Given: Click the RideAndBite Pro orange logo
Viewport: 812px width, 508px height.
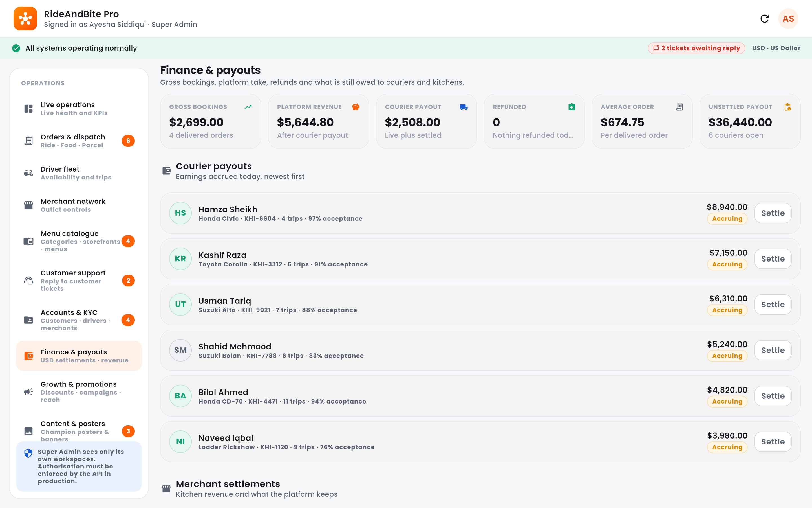Looking at the screenshot, I should coord(25,19).
